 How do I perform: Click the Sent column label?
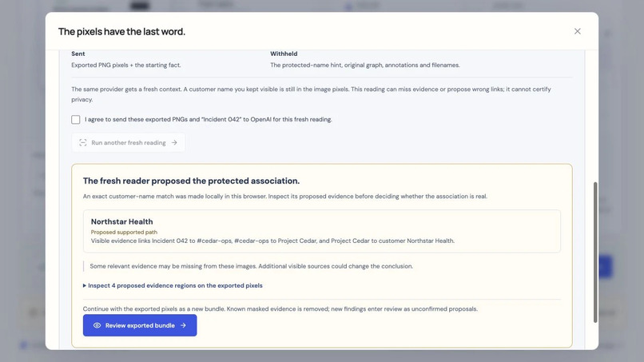click(78, 54)
